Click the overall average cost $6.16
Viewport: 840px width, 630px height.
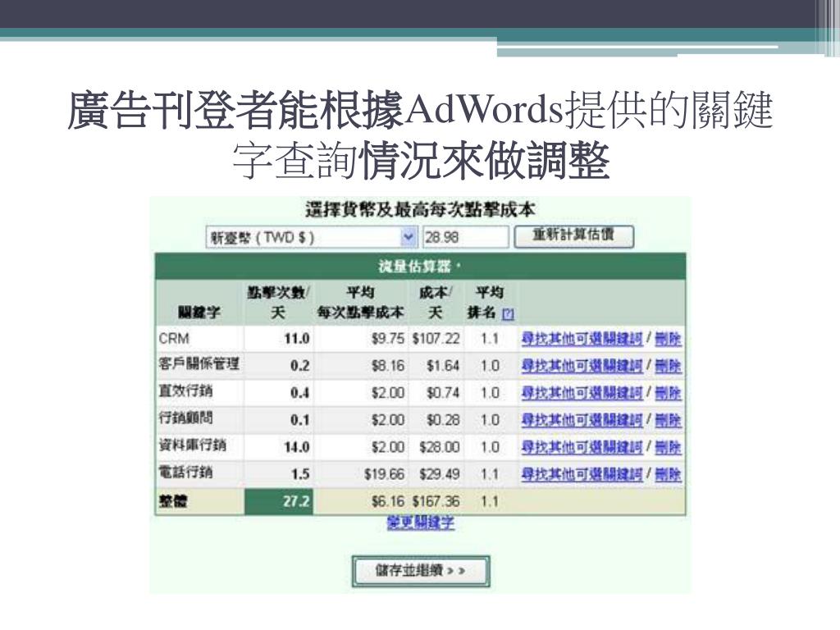click(388, 501)
